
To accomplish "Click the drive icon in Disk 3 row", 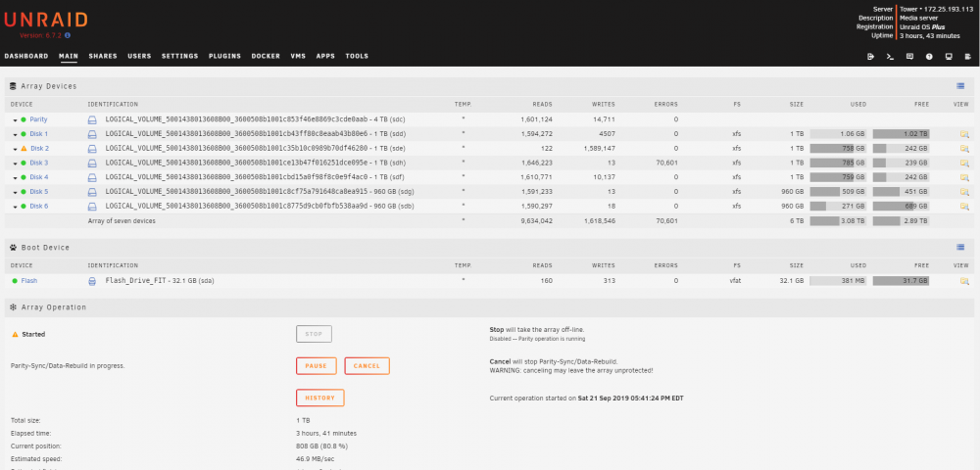I will point(92,163).
